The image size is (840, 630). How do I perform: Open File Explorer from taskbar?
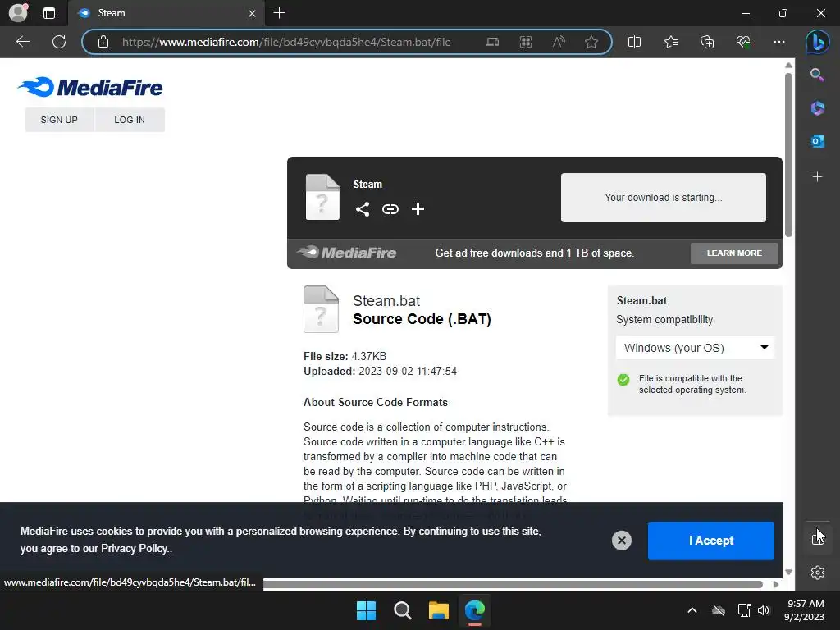click(x=439, y=610)
